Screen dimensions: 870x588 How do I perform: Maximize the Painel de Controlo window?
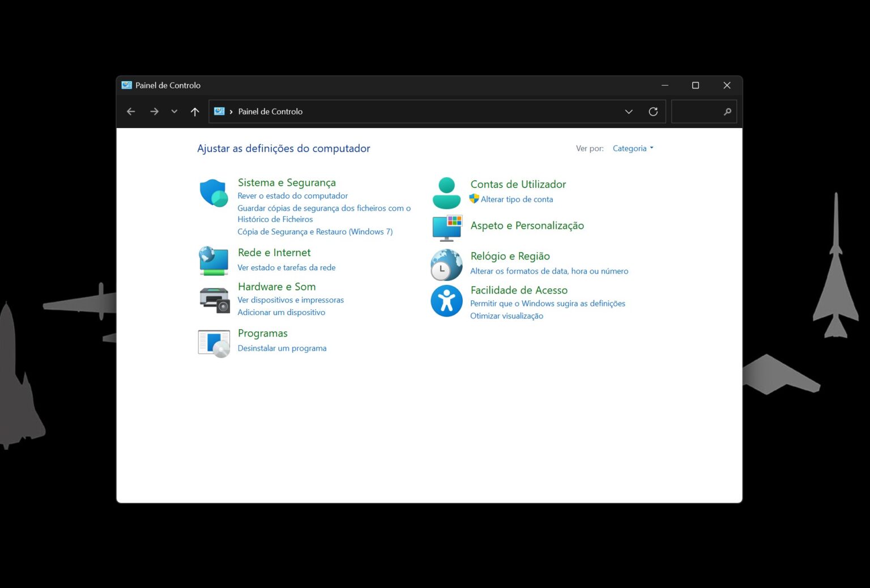click(696, 85)
